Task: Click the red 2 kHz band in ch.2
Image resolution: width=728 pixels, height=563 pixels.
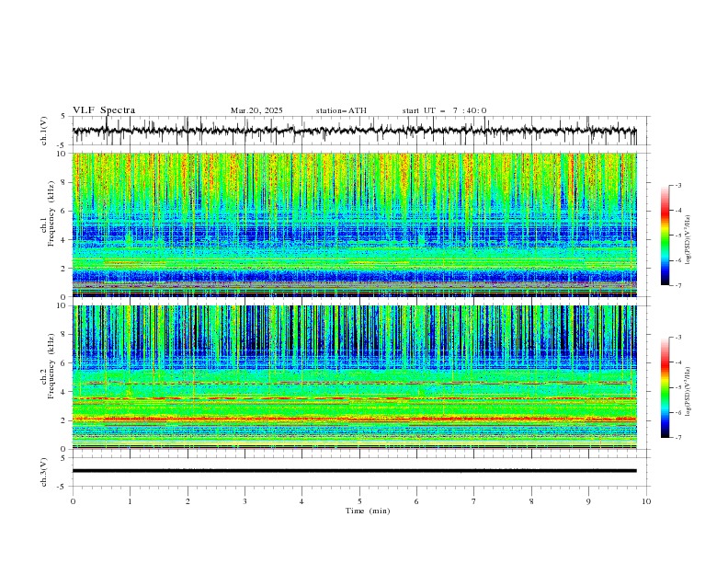Action: 355,419
